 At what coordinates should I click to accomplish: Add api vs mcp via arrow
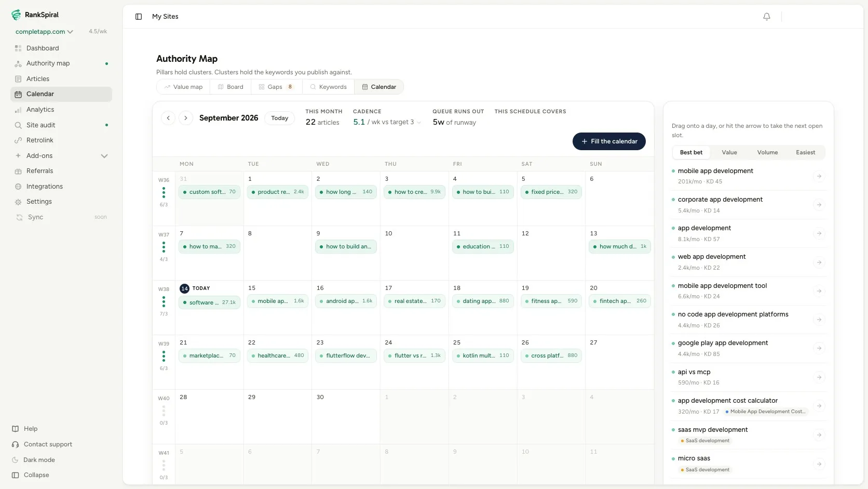click(x=819, y=377)
